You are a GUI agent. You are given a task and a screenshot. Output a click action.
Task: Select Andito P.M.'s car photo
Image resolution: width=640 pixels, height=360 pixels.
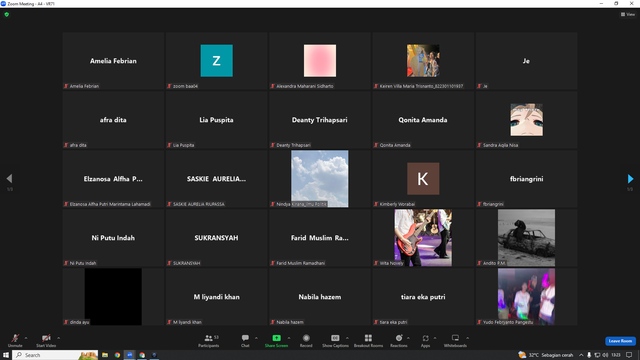(527, 238)
